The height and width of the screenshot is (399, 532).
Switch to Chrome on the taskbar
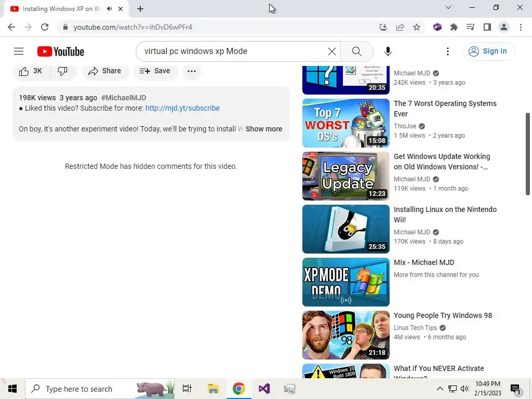coord(238,389)
